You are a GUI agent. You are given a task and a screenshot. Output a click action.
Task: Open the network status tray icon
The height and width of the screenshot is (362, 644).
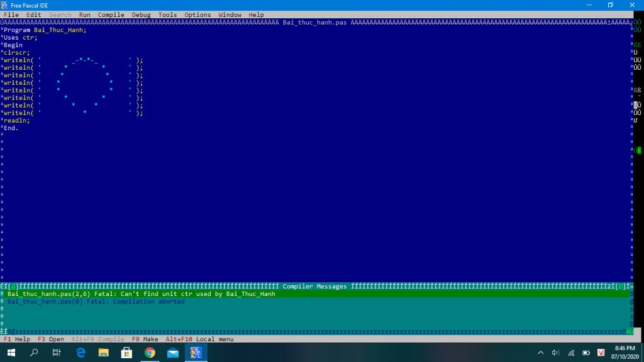pos(571,353)
